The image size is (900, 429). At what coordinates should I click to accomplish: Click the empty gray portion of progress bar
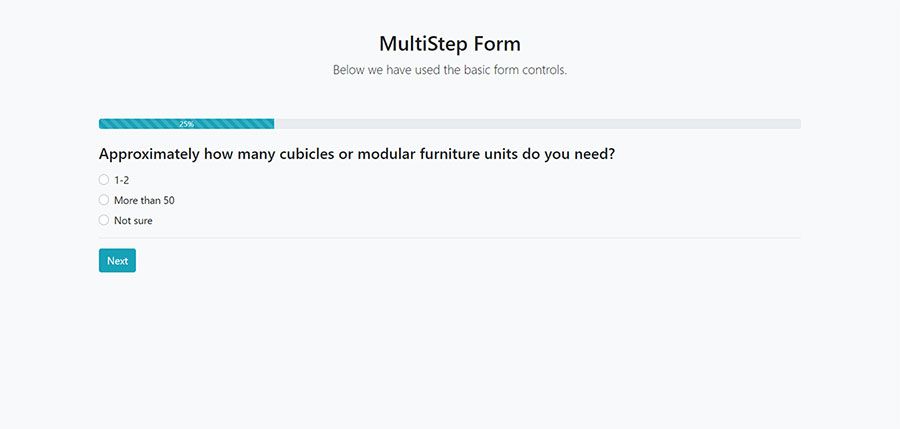[540, 124]
